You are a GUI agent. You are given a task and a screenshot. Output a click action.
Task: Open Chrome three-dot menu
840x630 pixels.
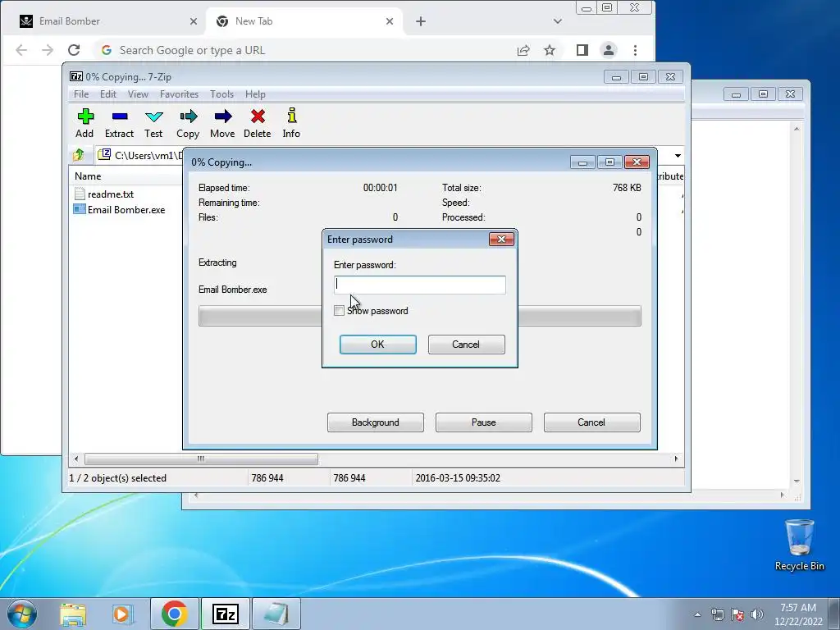pyautogui.click(x=636, y=50)
